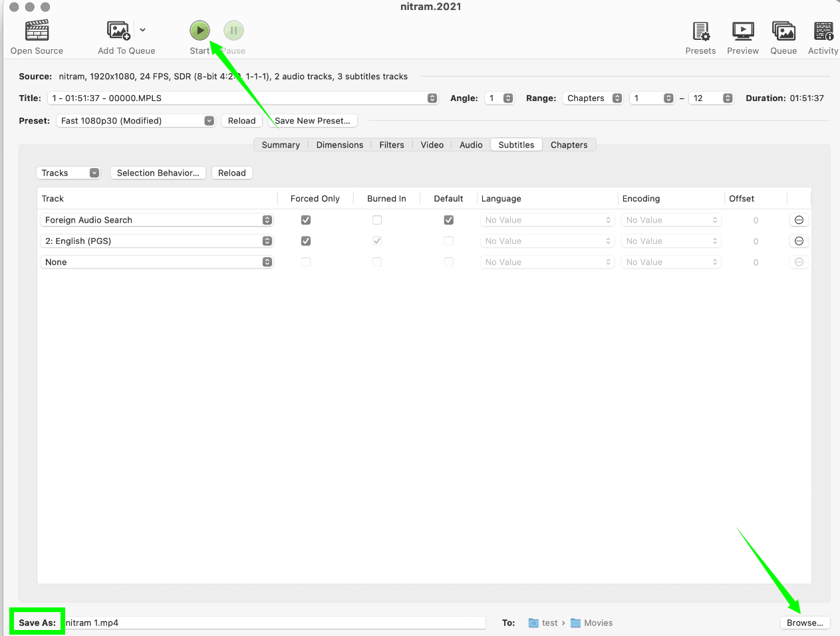
Task: Click the Open Source clapperboard icon
Action: (37, 31)
